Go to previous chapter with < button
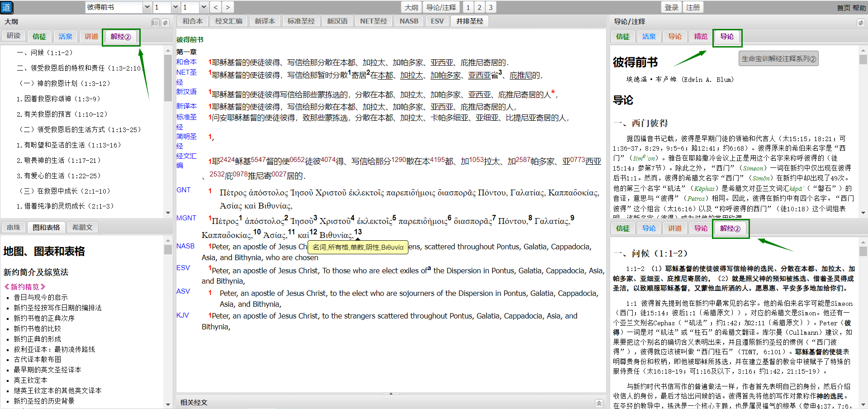Image resolution: width=868 pixels, height=409 pixels. point(216,7)
